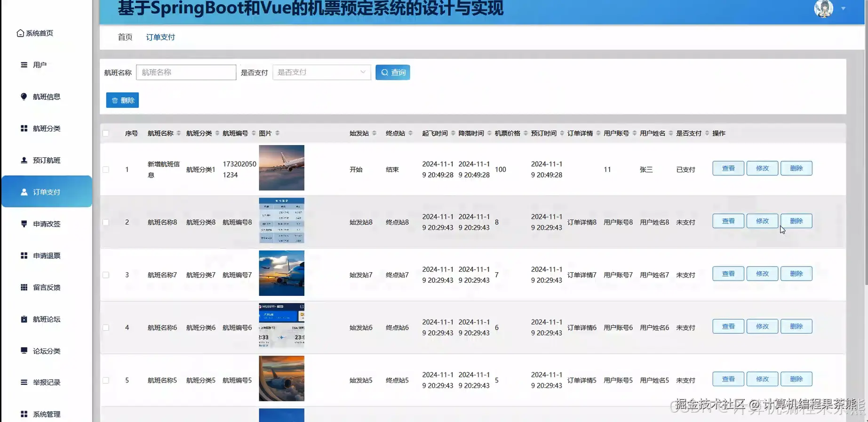Sort by 终点站 column arrows
This screenshot has height=422, width=868.
click(x=411, y=133)
